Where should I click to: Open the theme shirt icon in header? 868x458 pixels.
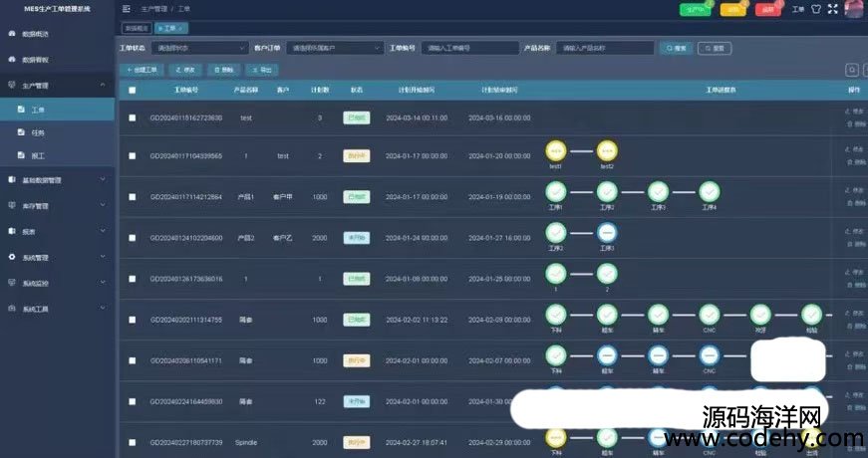point(816,9)
